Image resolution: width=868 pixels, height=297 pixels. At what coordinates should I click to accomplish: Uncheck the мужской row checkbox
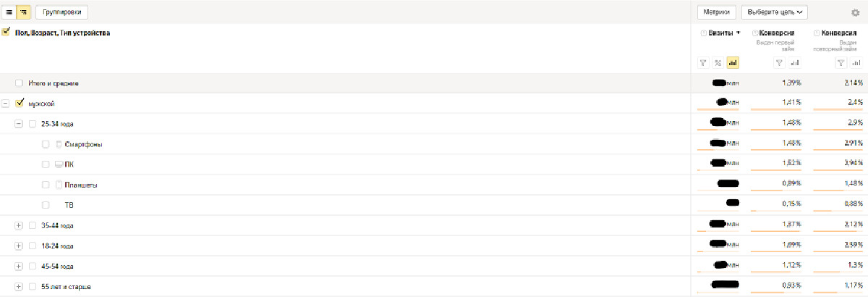20,104
